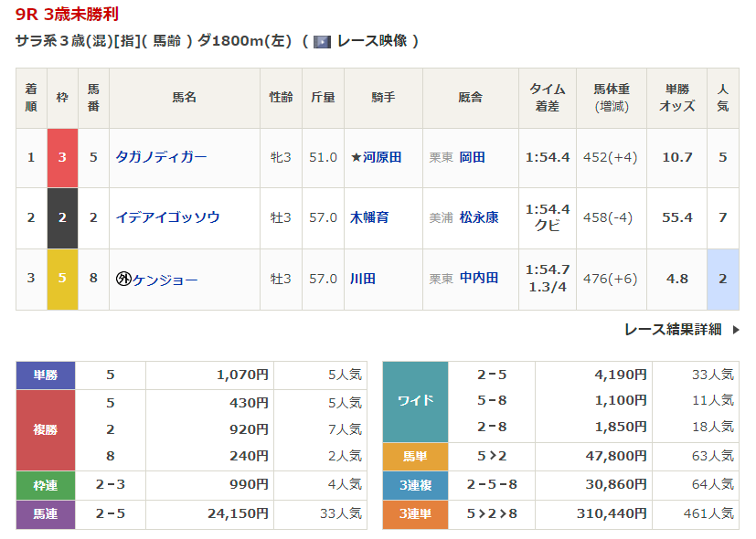Select the ワイド payout label
Screen dimensions: 756x539
[x=415, y=401]
